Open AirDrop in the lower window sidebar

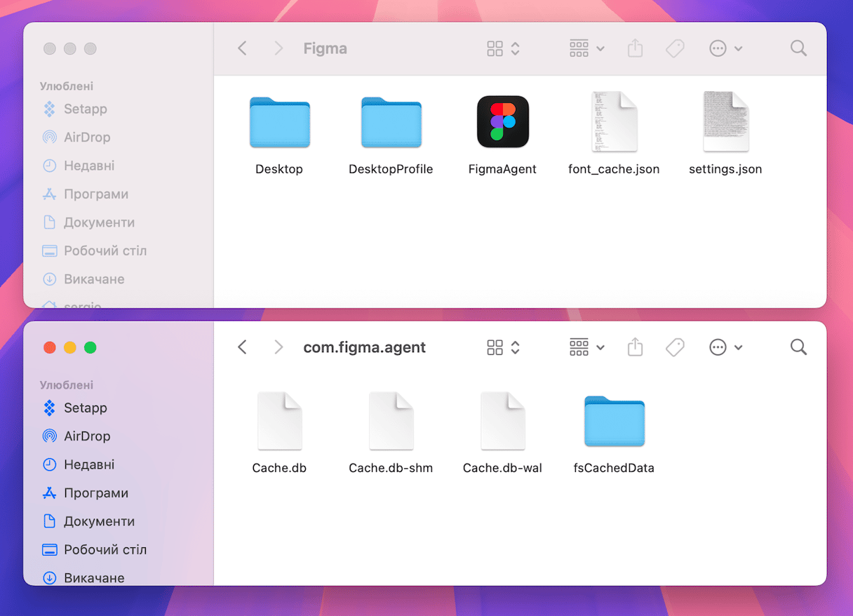[x=87, y=436]
